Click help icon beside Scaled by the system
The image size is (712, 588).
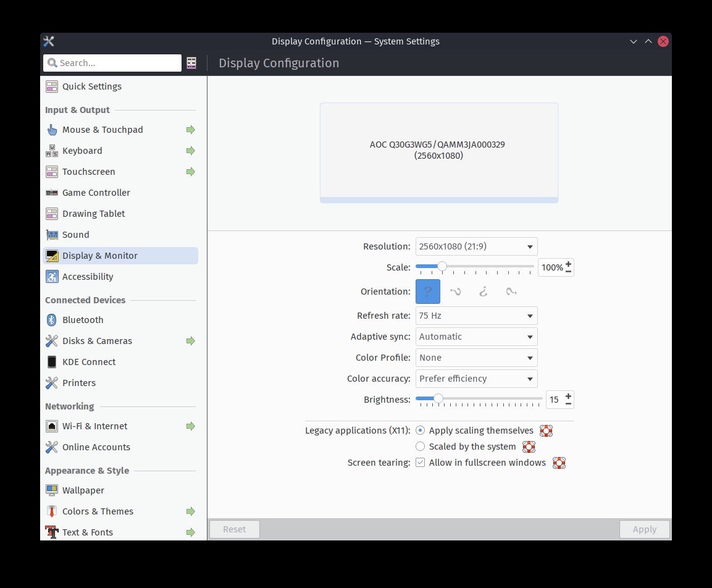tap(529, 447)
